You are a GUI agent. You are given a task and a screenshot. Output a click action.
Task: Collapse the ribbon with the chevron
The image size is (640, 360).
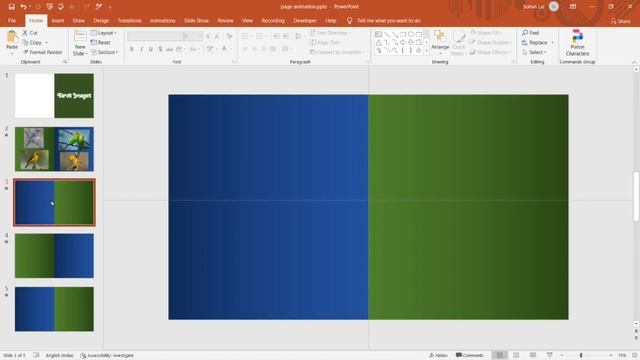point(634,62)
